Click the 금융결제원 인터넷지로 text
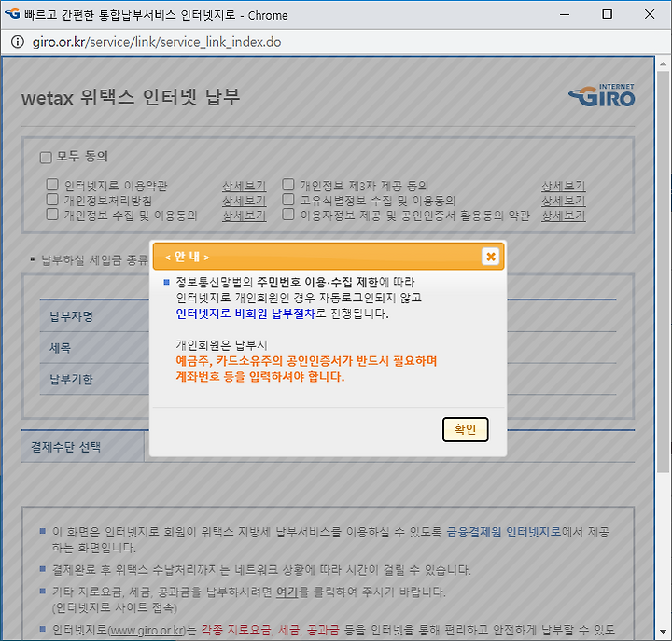This screenshot has width=672, height=641. tap(504, 532)
